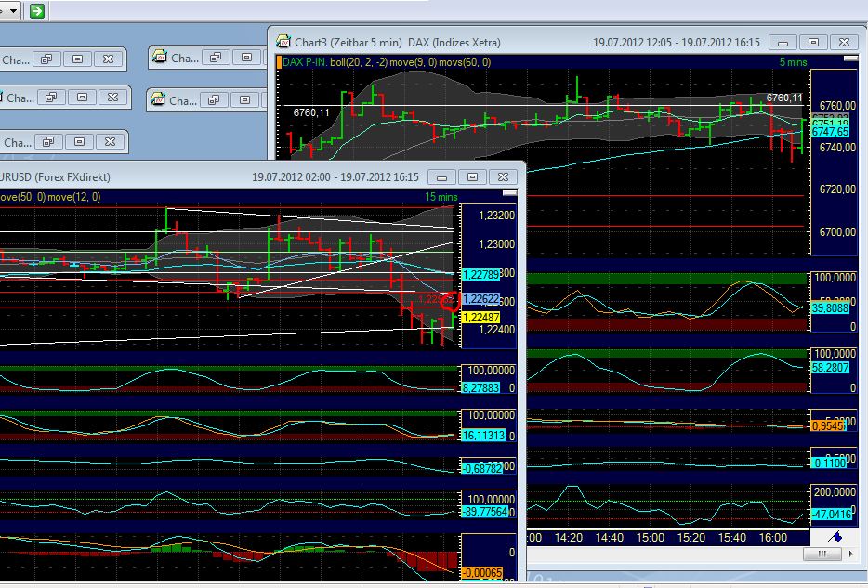The width and height of the screenshot is (868, 588).
Task: Click the 200,0000 scale label in Chart3
Action: click(x=835, y=491)
